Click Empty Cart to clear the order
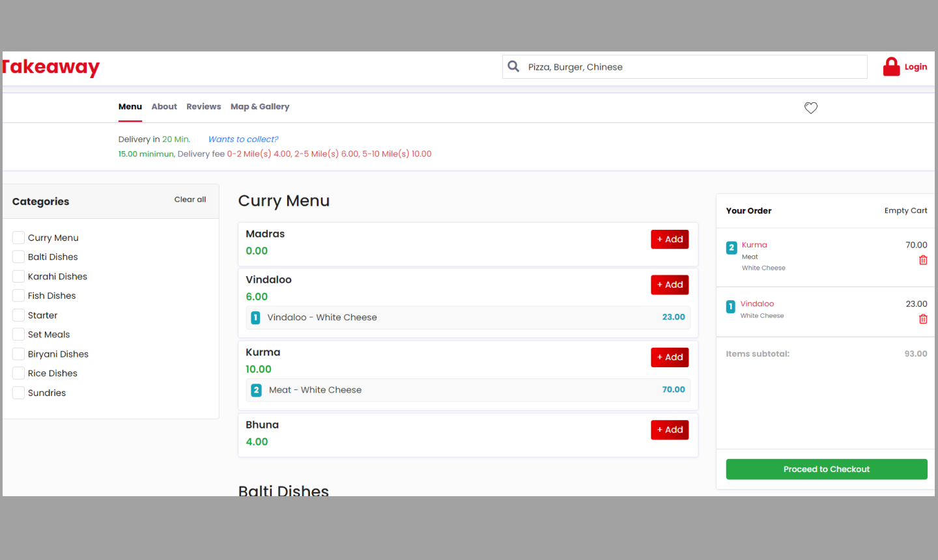The image size is (938, 560). 905,211
